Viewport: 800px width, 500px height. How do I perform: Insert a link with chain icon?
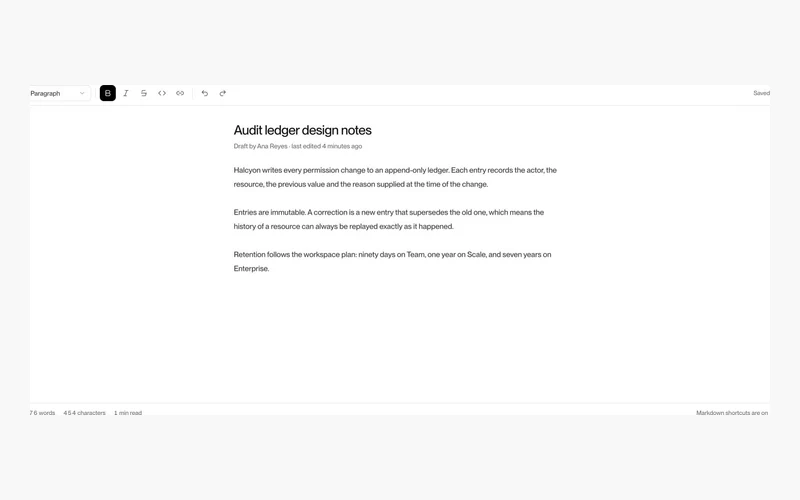coord(180,93)
